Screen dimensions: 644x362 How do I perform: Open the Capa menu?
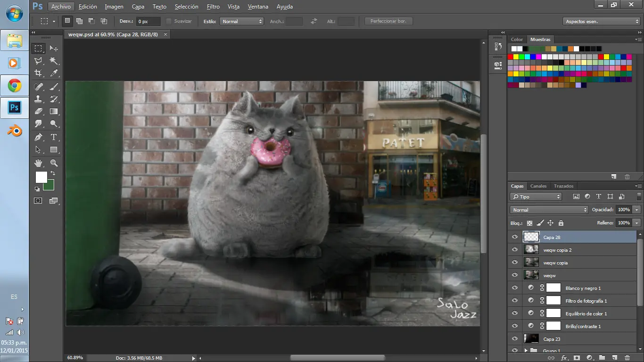[138, 7]
